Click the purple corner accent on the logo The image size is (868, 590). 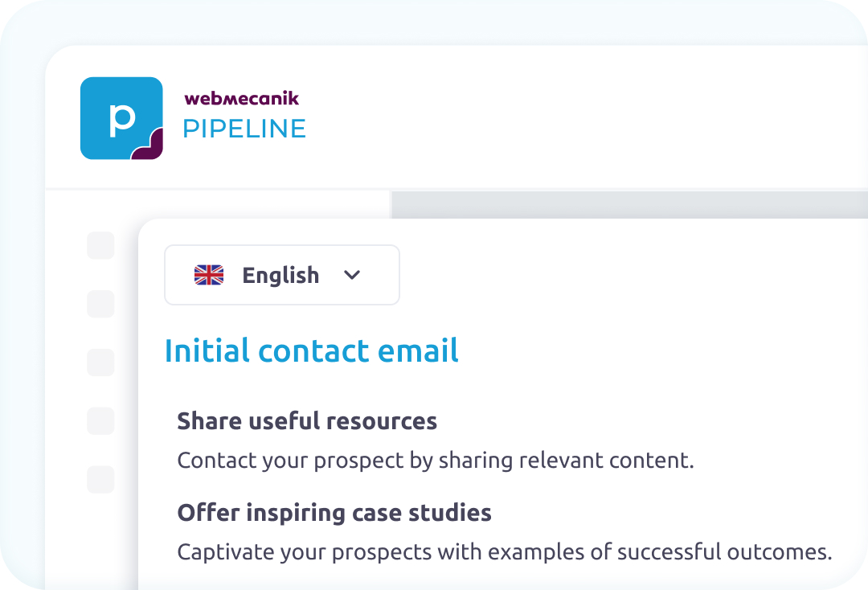click(x=150, y=147)
